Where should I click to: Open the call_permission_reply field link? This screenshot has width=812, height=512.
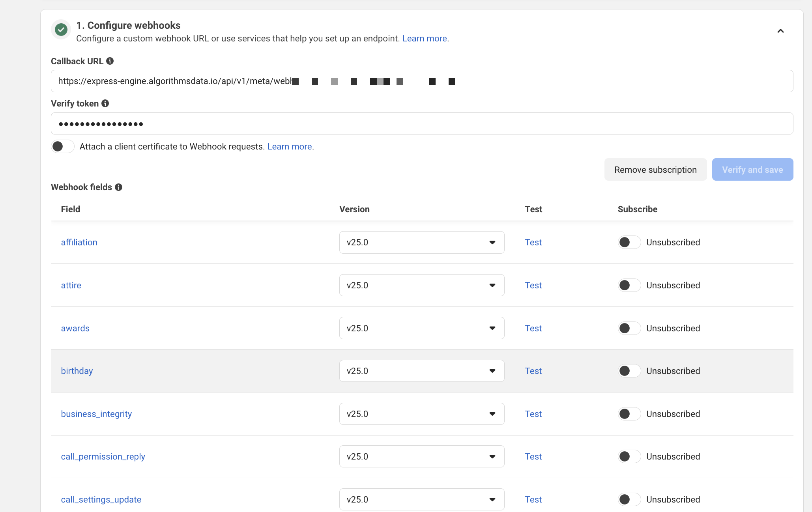[103, 456]
